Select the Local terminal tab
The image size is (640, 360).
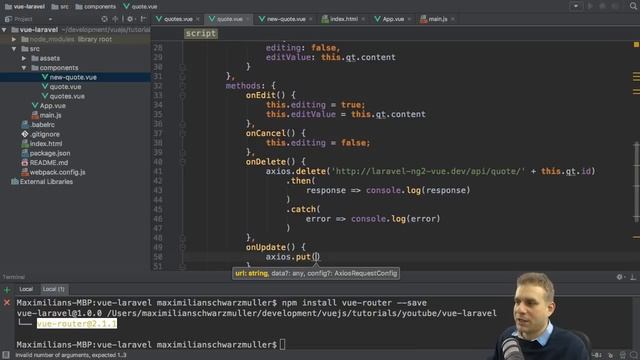click(26, 289)
